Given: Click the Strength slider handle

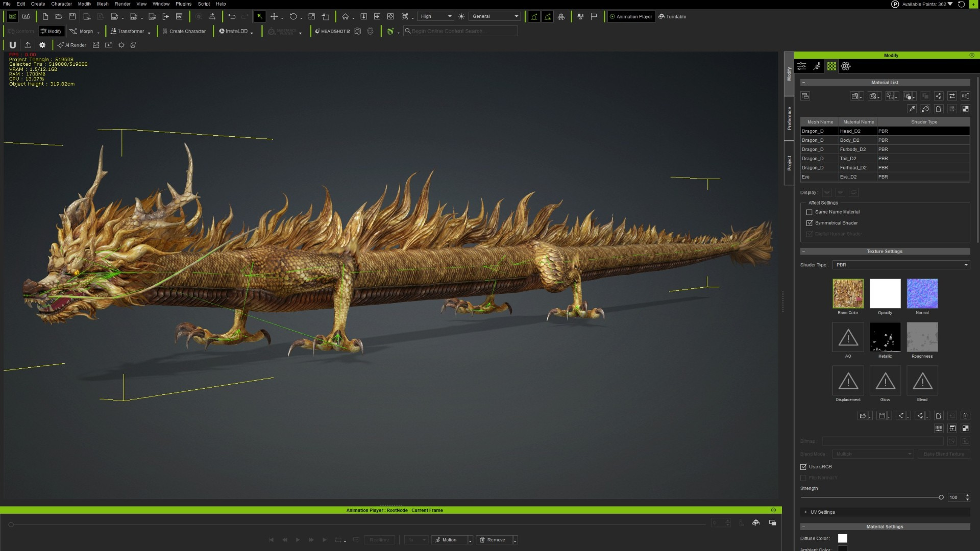Looking at the screenshot, I should (941, 497).
